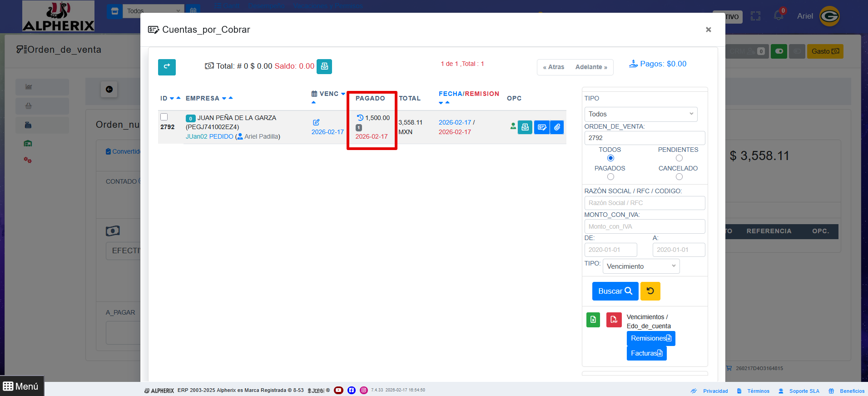Select the PENDIENTES radio button
The width and height of the screenshot is (868, 396).
(679, 158)
